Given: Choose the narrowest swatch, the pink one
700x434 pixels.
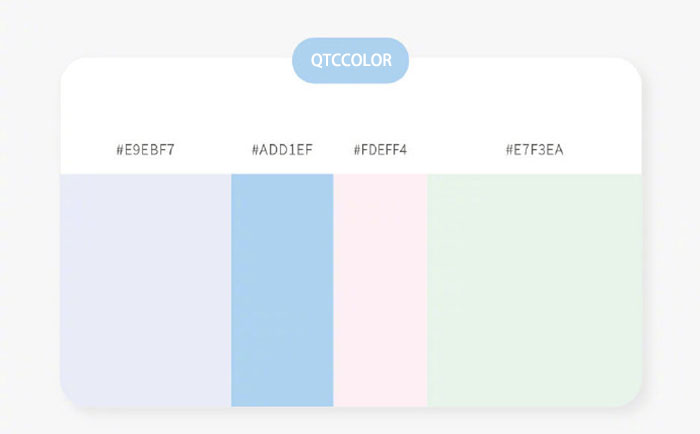Looking at the screenshot, I should [380, 290].
